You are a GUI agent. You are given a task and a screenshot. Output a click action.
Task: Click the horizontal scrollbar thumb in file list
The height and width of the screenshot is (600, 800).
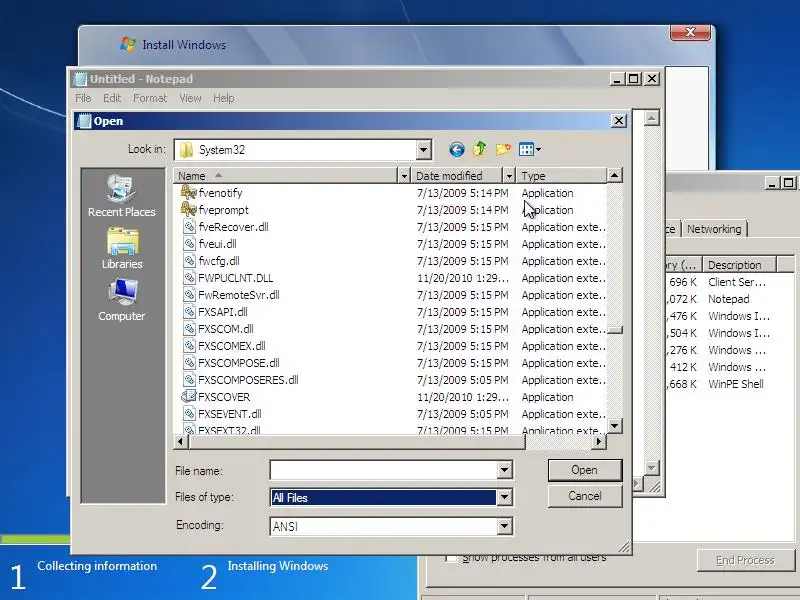pyautogui.click(x=356, y=441)
